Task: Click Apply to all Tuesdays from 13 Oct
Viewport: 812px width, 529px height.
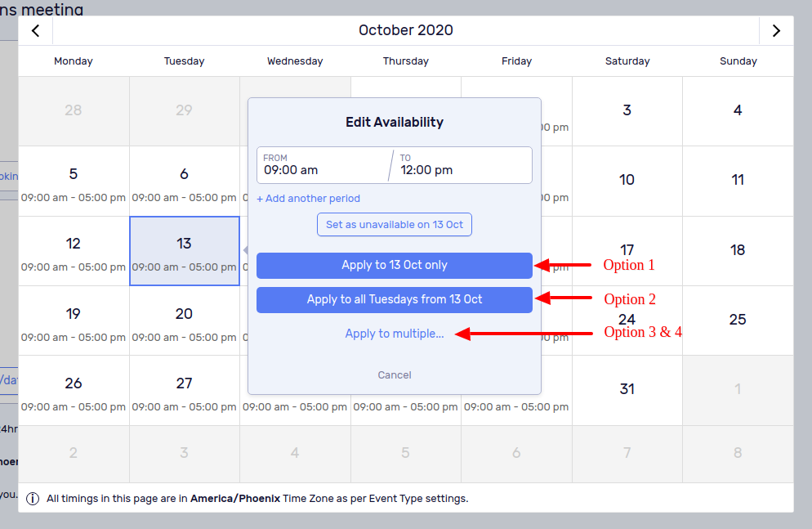Action: pyautogui.click(x=394, y=299)
